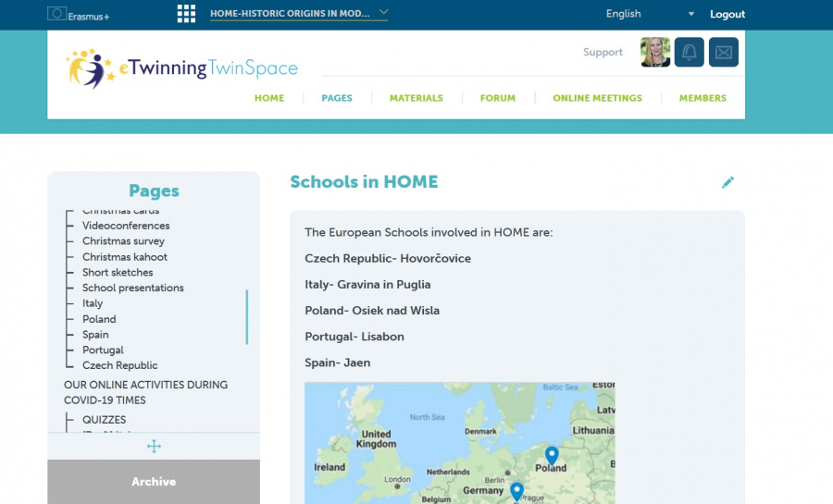
Task: Open the mailbox envelope icon
Action: point(724,52)
